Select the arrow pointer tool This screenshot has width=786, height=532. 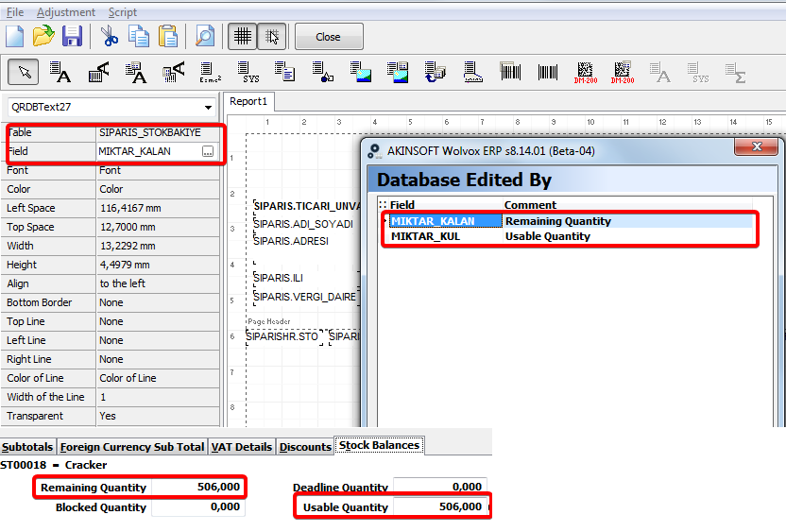point(23,72)
